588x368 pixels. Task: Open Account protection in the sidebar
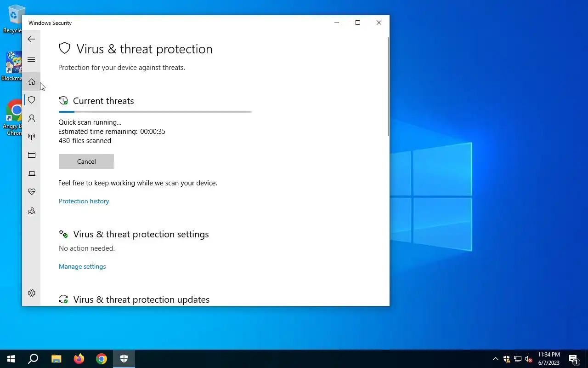[x=31, y=118]
